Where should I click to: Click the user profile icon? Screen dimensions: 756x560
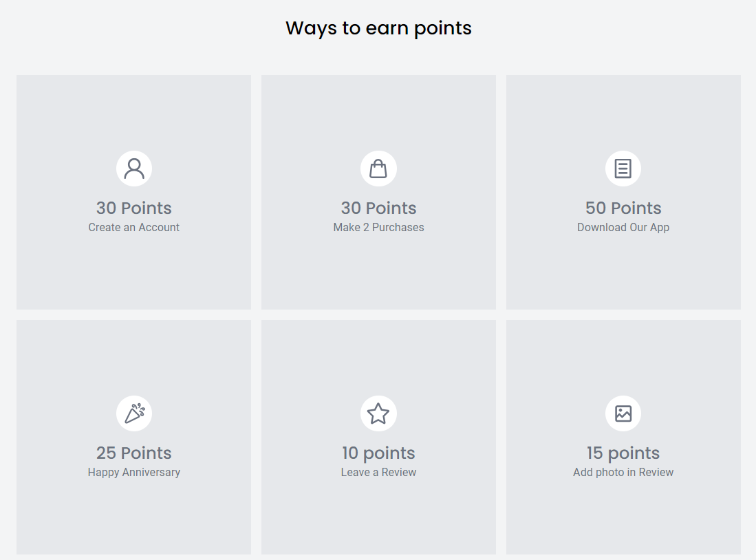(134, 169)
